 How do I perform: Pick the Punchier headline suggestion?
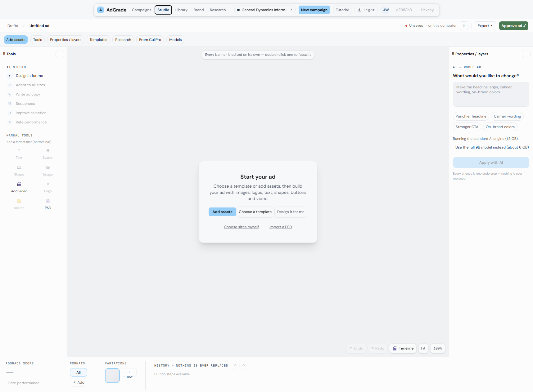pyautogui.click(x=471, y=116)
